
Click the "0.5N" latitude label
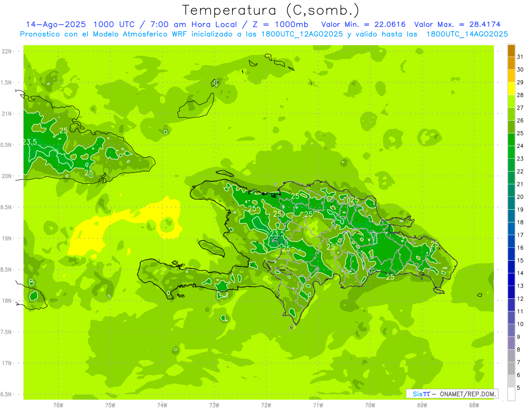[6, 145]
